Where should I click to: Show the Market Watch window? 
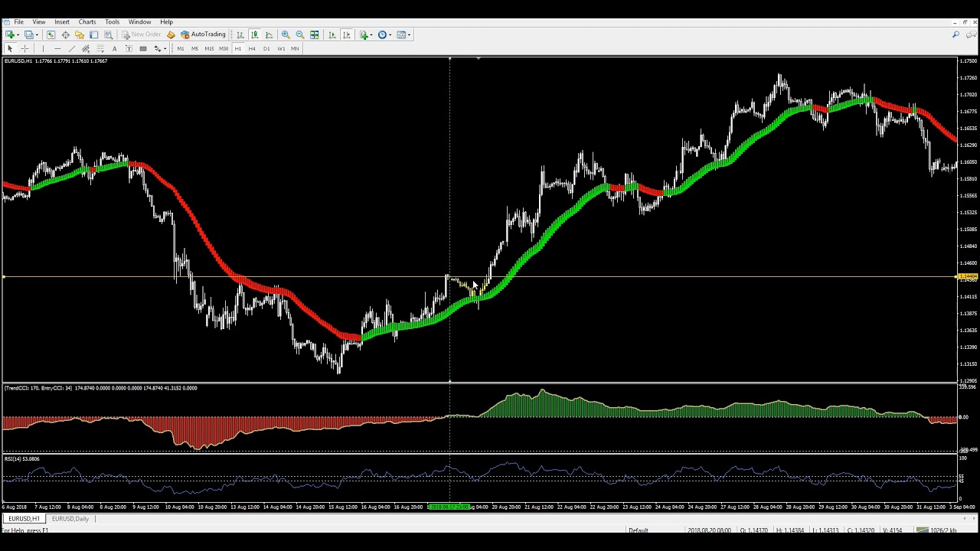(51, 34)
